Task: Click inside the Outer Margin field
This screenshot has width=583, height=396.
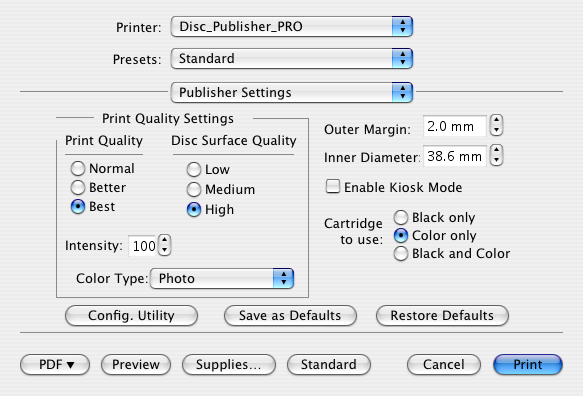Action: (x=455, y=126)
